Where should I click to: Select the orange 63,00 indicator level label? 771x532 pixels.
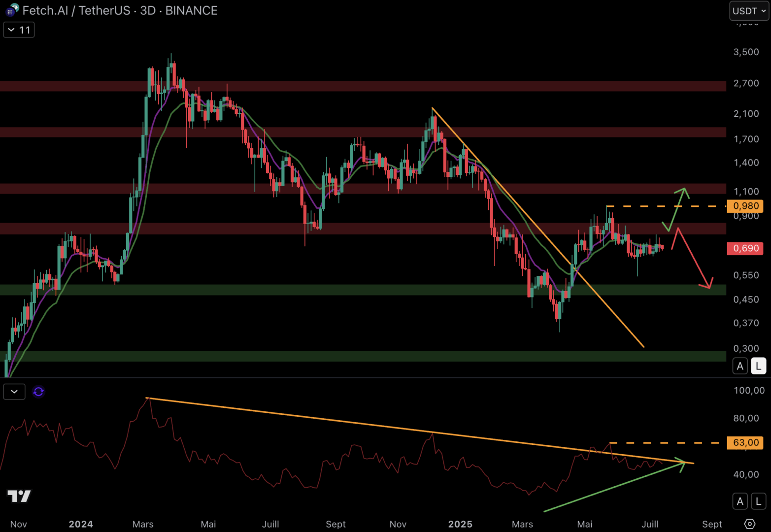click(745, 442)
